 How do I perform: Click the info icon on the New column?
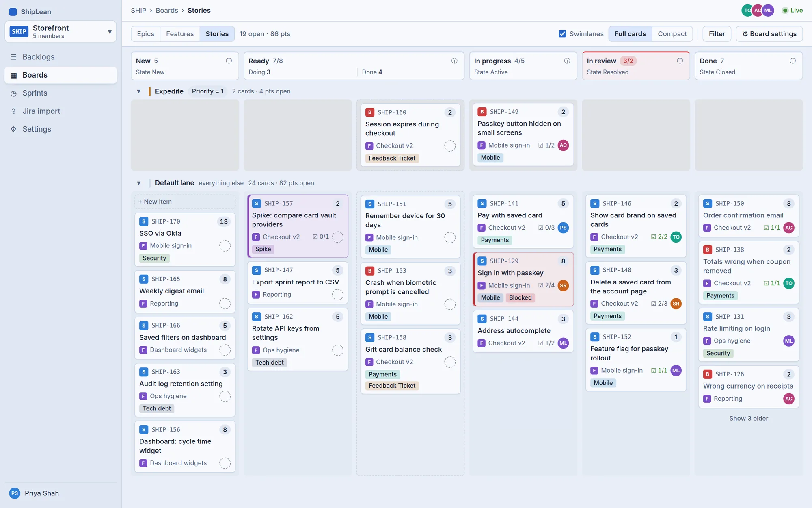tap(229, 61)
